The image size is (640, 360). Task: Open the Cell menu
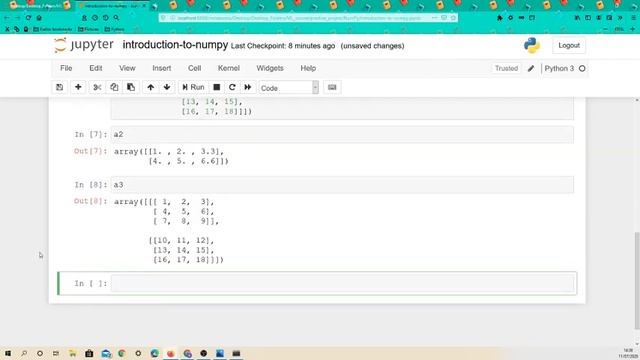point(194,68)
